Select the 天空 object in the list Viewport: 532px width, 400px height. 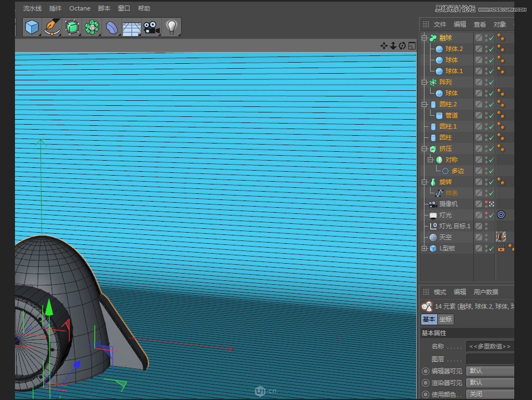click(x=445, y=237)
